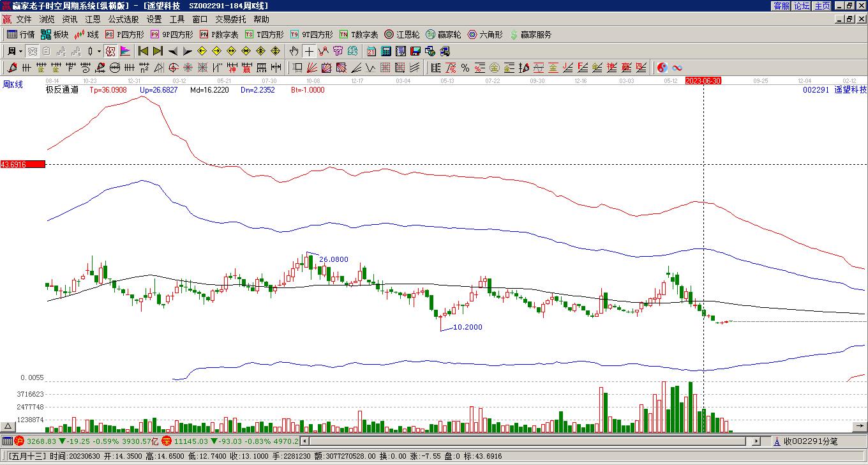Click the 客服 customer service button

pos(781,6)
